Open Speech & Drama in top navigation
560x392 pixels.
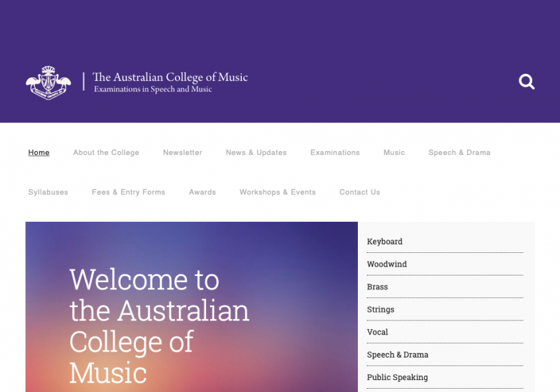tap(459, 152)
